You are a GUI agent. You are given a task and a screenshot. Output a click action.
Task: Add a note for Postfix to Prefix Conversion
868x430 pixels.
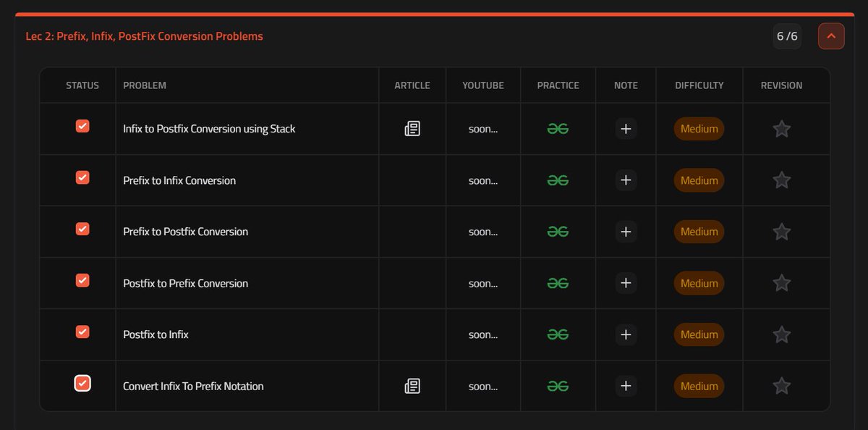pyautogui.click(x=625, y=283)
